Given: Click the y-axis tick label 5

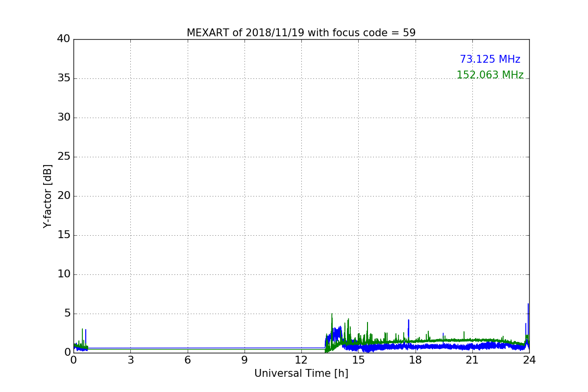Looking at the screenshot, I should tap(67, 314).
